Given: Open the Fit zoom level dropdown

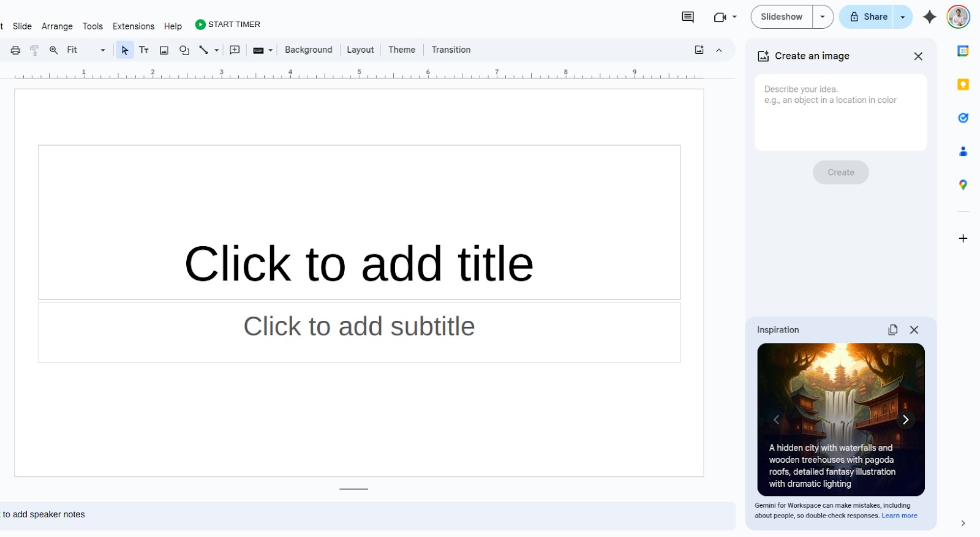Looking at the screenshot, I should click(86, 50).
